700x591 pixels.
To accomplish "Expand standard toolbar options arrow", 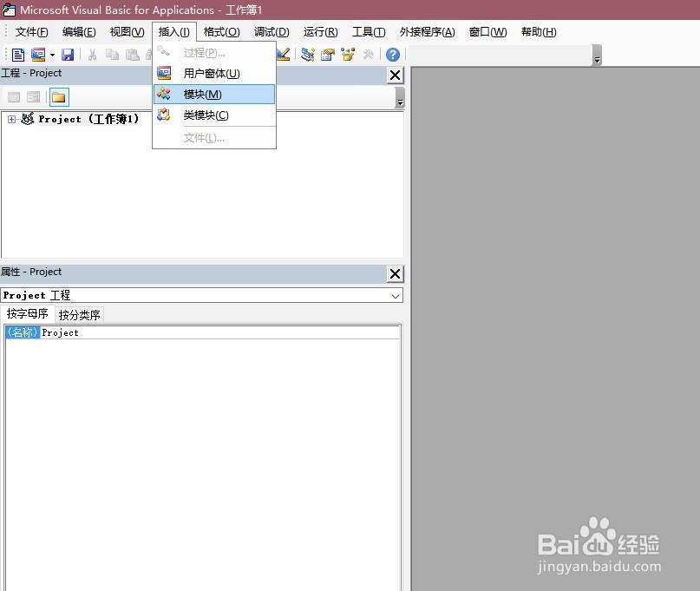I will click(597, 56).
